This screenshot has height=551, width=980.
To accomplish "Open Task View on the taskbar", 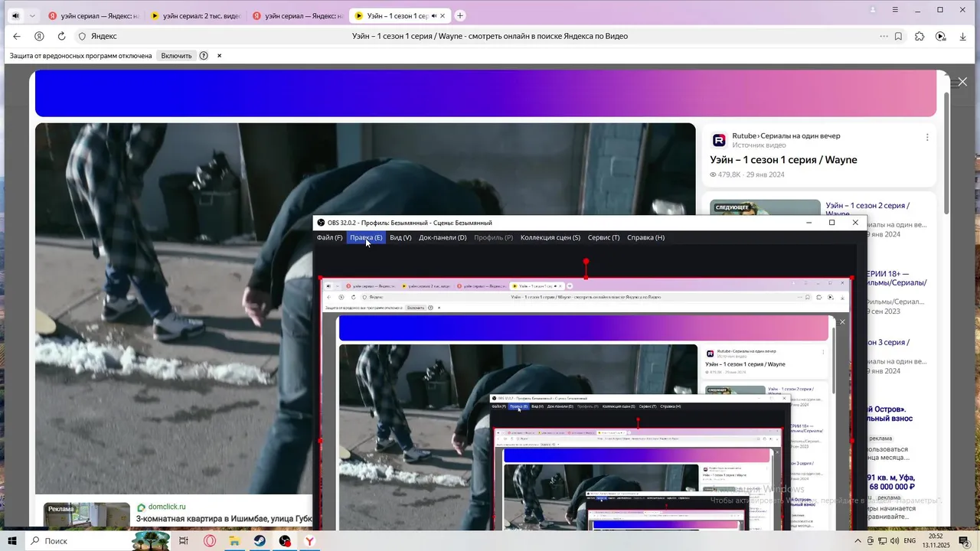I will pyautogui.click(x=184, y=541).
